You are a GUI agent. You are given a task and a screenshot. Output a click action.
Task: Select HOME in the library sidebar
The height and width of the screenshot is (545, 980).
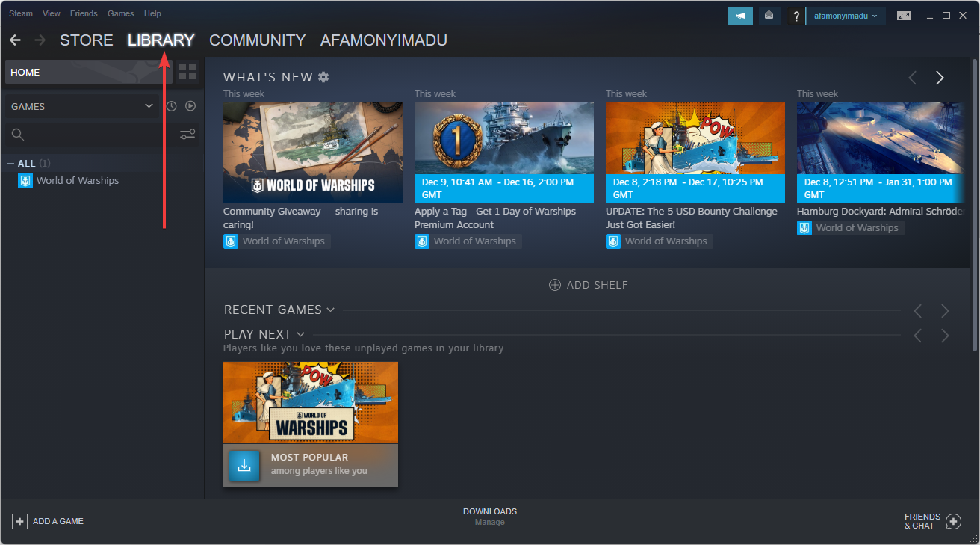[x=89, y=72]
